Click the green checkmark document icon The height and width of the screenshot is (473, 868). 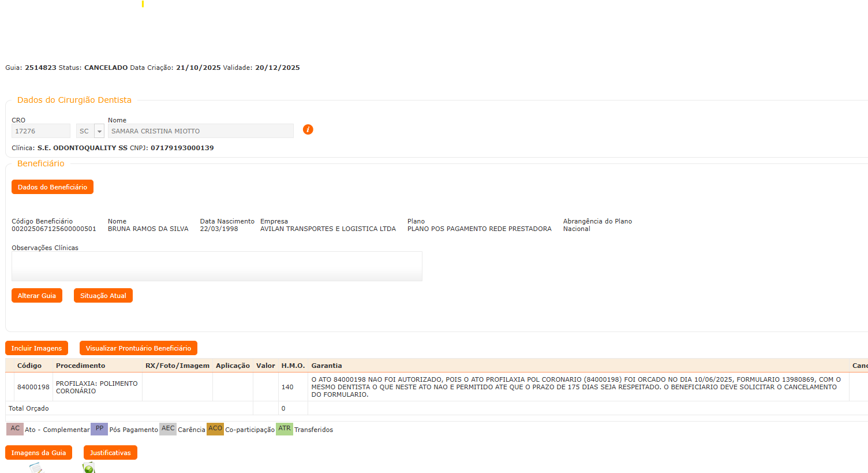(88, 468)
